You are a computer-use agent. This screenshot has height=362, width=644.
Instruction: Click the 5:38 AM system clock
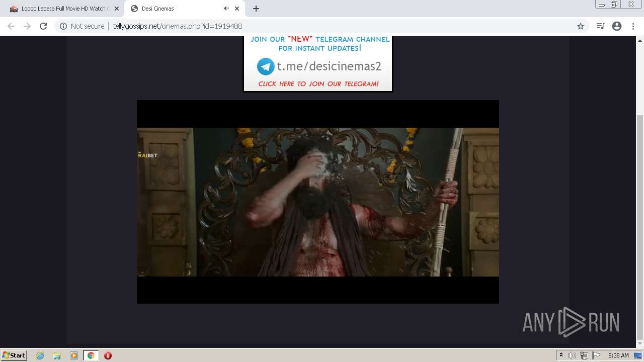point(618,355)
